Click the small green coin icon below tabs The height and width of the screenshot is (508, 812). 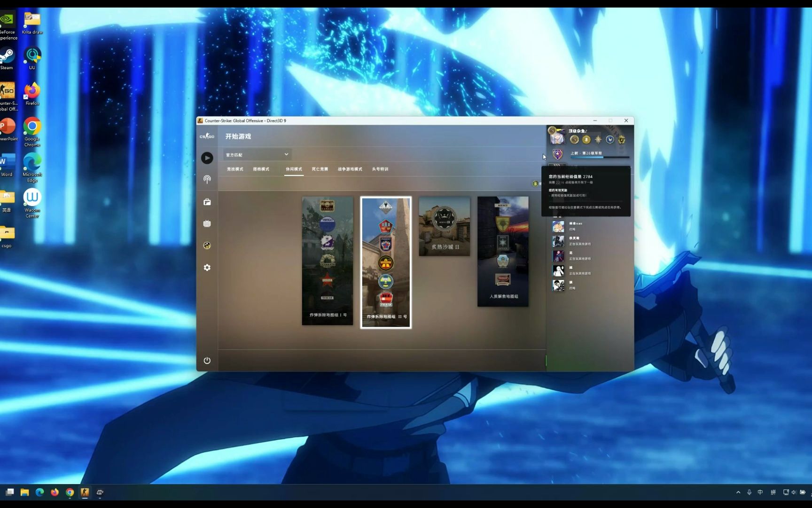[x=535, y=183]
